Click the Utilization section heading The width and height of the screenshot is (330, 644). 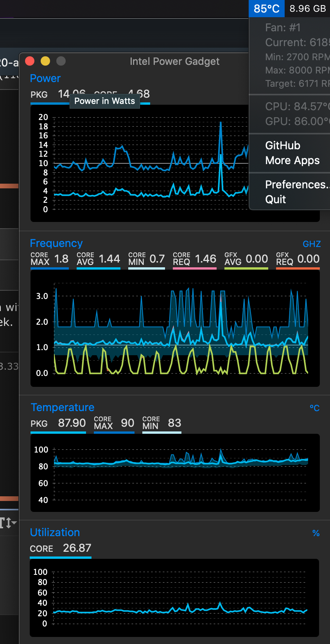click(55, 532)
